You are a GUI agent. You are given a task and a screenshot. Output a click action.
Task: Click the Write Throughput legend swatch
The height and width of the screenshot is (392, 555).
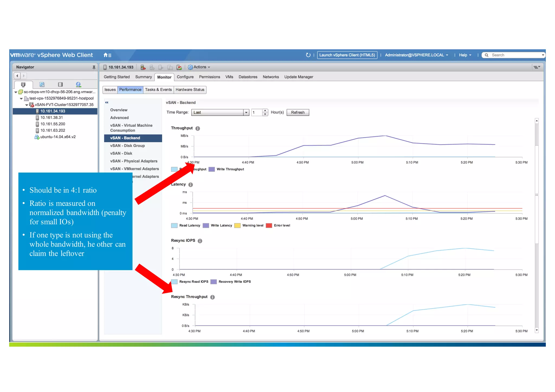coord(212,169)
